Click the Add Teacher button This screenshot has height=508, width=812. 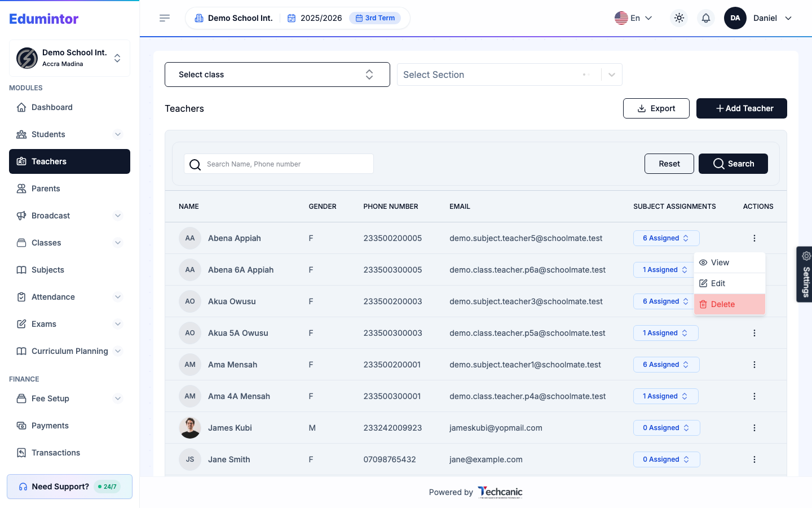pos(742,108)
